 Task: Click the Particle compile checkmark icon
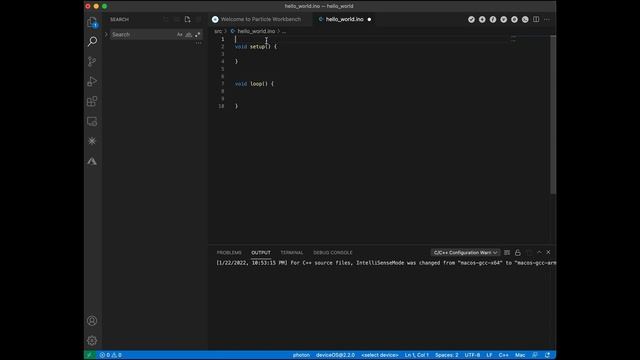click(x=471, y=19)
